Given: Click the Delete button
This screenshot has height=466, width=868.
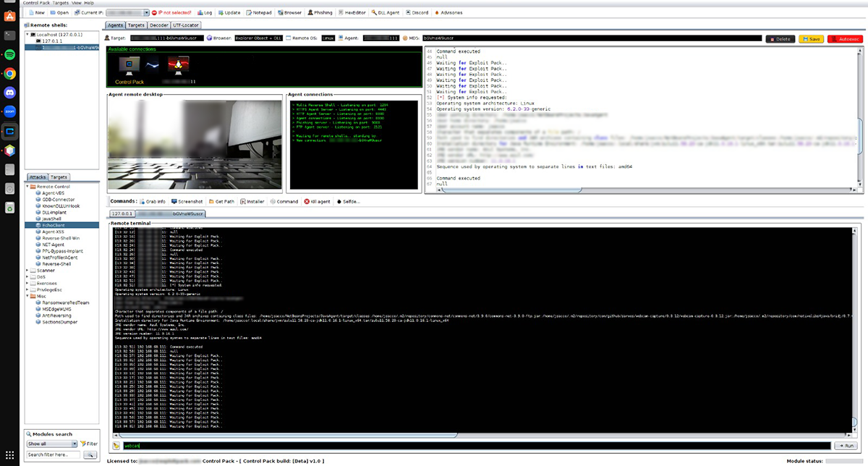Looking at the screenshot, I should tap(780, 38).
